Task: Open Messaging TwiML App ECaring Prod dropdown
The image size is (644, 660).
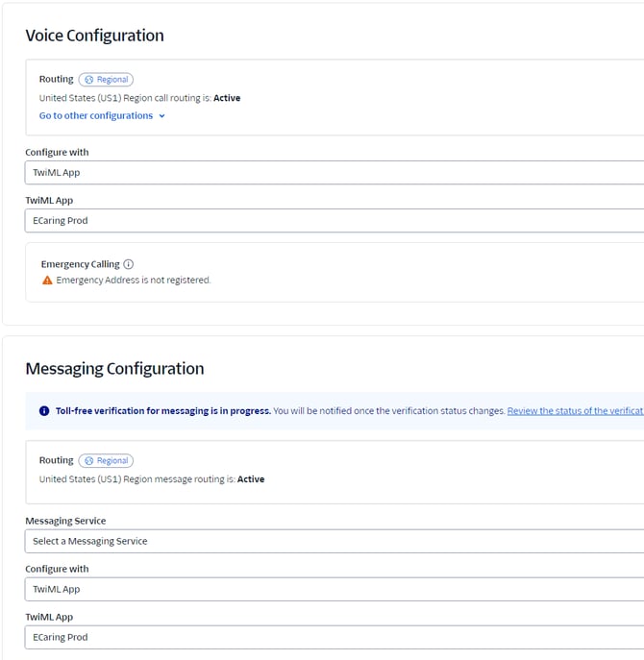Action: 334,638
